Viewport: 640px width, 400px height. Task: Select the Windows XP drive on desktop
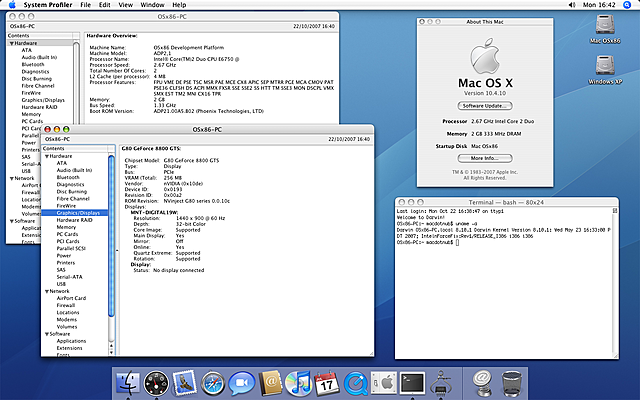pyautogui.click(x=605, y=69)
